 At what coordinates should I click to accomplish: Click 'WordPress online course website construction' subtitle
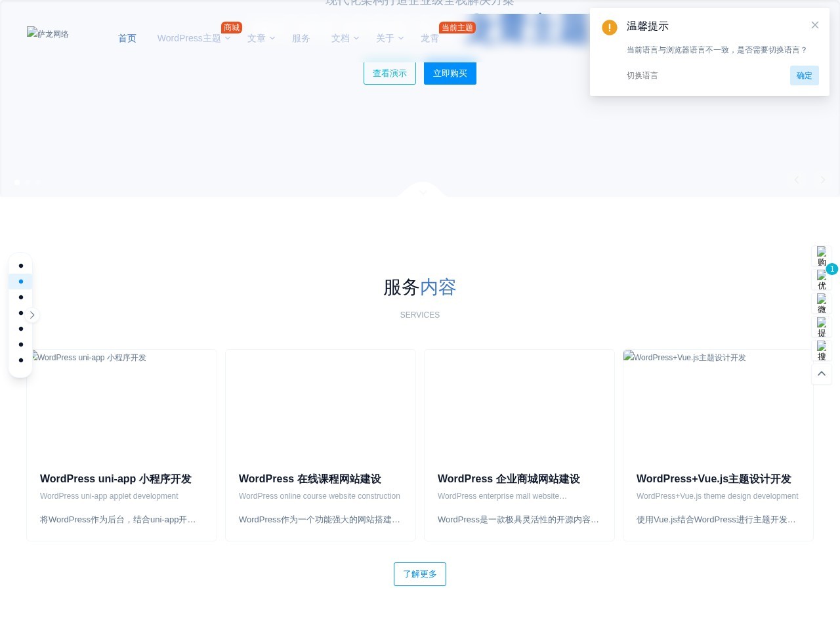[x=320, y=496]
